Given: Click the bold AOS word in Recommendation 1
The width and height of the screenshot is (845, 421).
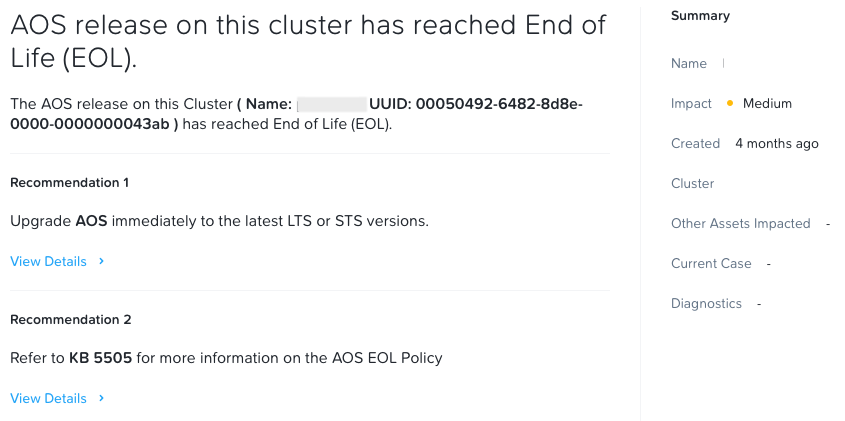Looking at the screenshot, I should pyautogui.click(x=91, y=220).
